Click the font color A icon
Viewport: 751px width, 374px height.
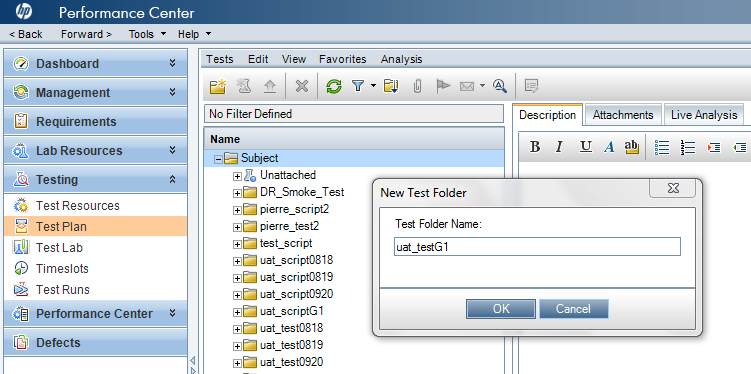pyautogui.click(x=609, y=147)
